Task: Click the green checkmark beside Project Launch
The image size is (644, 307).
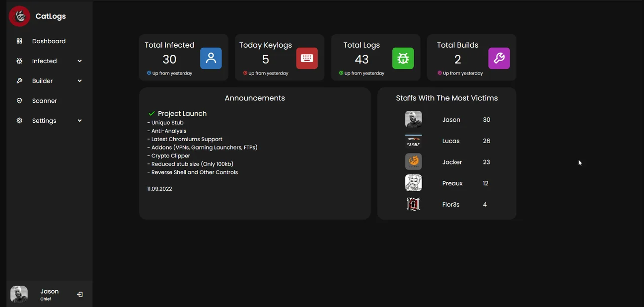Action: 151,114
